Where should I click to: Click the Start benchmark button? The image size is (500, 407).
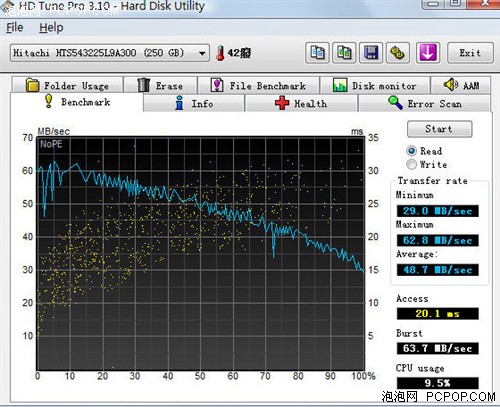tap(439, 129)
